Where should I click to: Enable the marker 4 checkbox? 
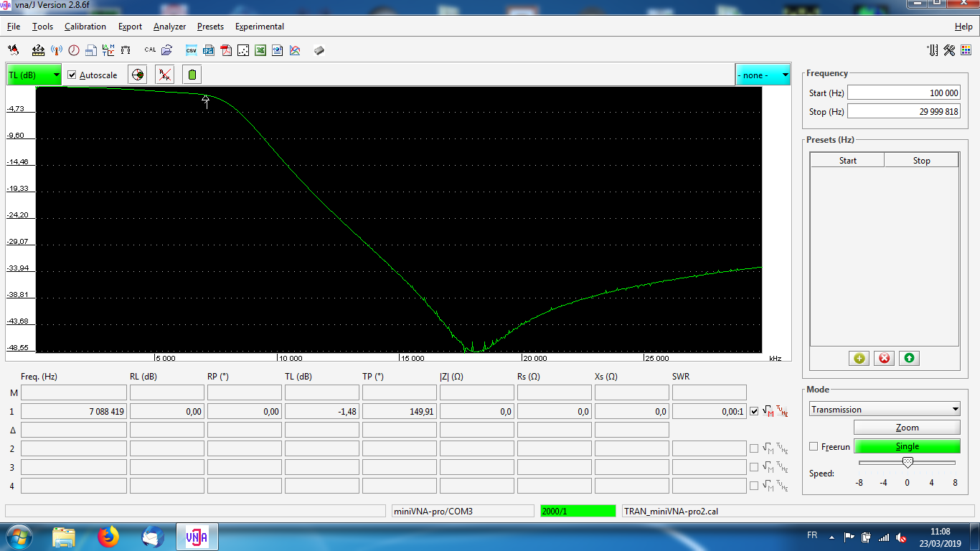click(754, 486)
